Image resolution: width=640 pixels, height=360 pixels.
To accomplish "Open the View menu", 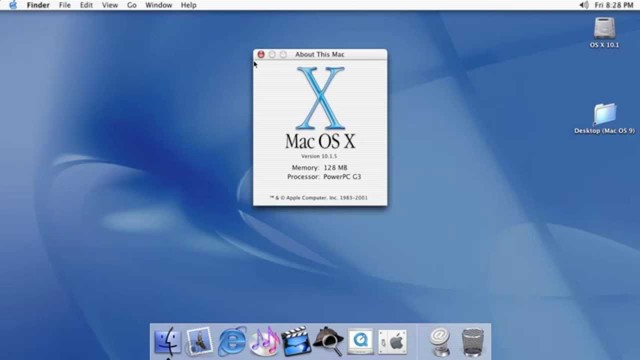I will pyautogui.click(x=110, y=5).
